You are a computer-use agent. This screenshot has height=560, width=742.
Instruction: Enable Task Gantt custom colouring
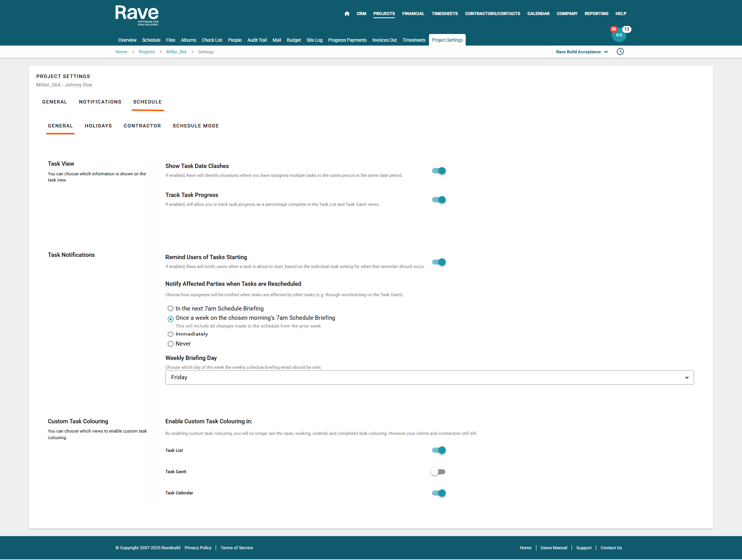[x=439, y=472]
